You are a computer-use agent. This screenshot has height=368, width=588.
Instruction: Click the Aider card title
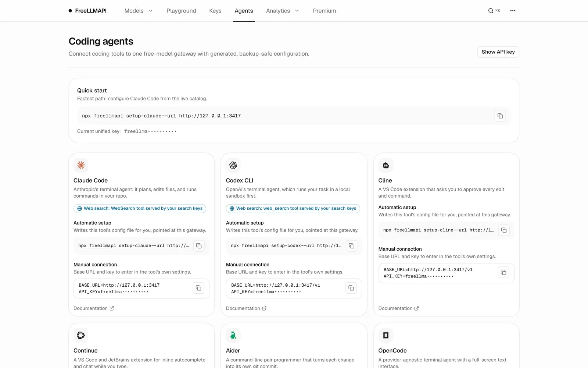(x=233, y=351)
